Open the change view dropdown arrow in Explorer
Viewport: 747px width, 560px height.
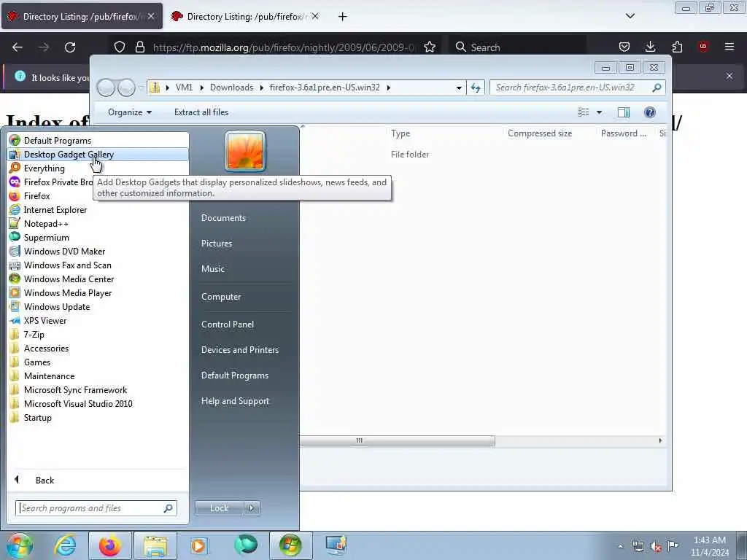[600, 112]
